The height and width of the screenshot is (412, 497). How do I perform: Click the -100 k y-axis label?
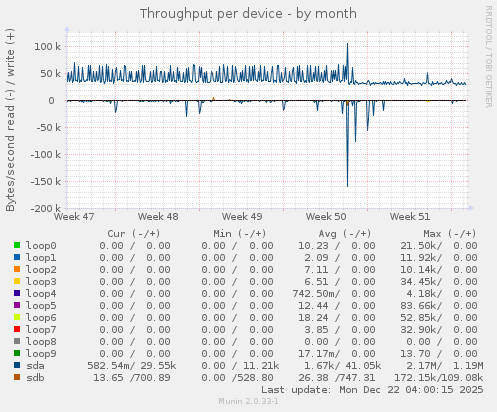[46, 155]
